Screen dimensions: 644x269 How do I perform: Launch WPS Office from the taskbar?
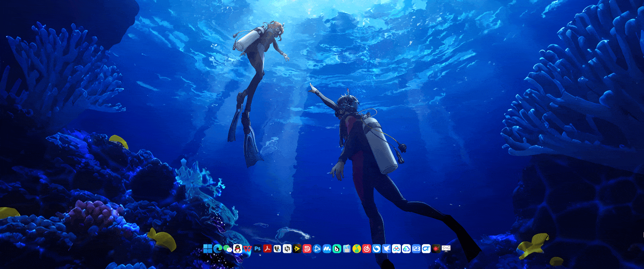[247, 249]
